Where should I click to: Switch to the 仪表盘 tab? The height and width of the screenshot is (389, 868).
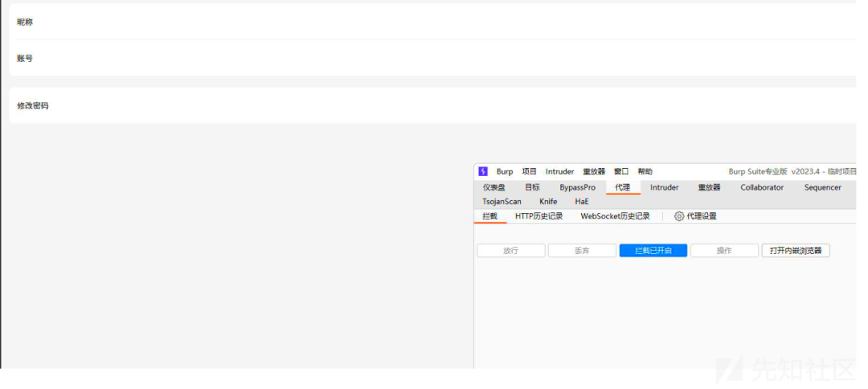point(494,187)
